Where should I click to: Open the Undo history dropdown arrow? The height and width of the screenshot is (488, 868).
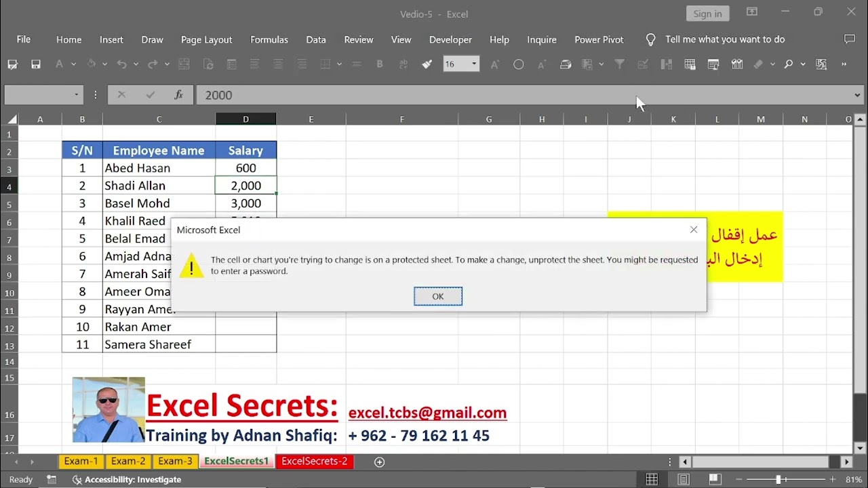click(x=136, y=64)
